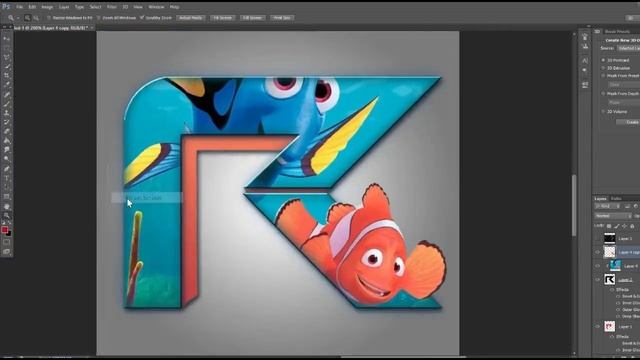Select the Pen tool
This screenshot has width=640, height=360.
pos(7,169)
